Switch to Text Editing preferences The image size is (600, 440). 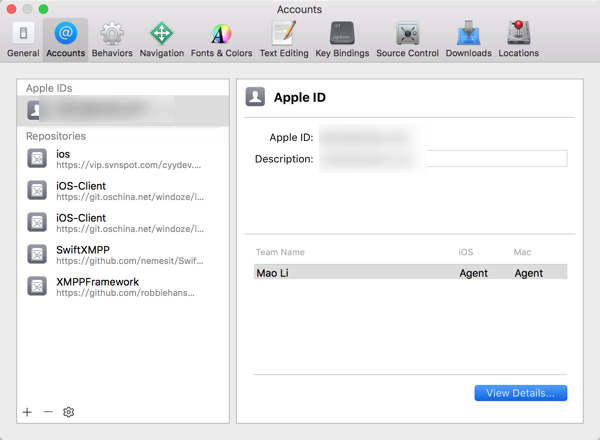pyautogui.click(x=284, y=40)
